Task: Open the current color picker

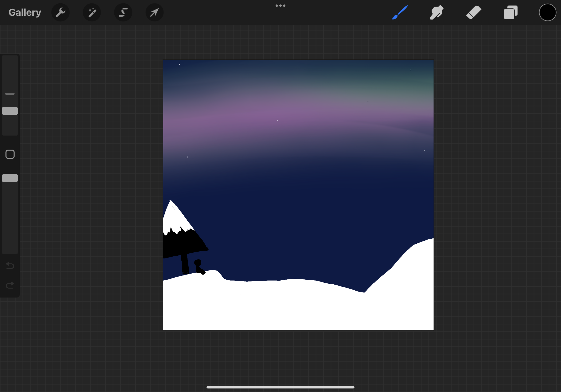Action: [547, 12]
